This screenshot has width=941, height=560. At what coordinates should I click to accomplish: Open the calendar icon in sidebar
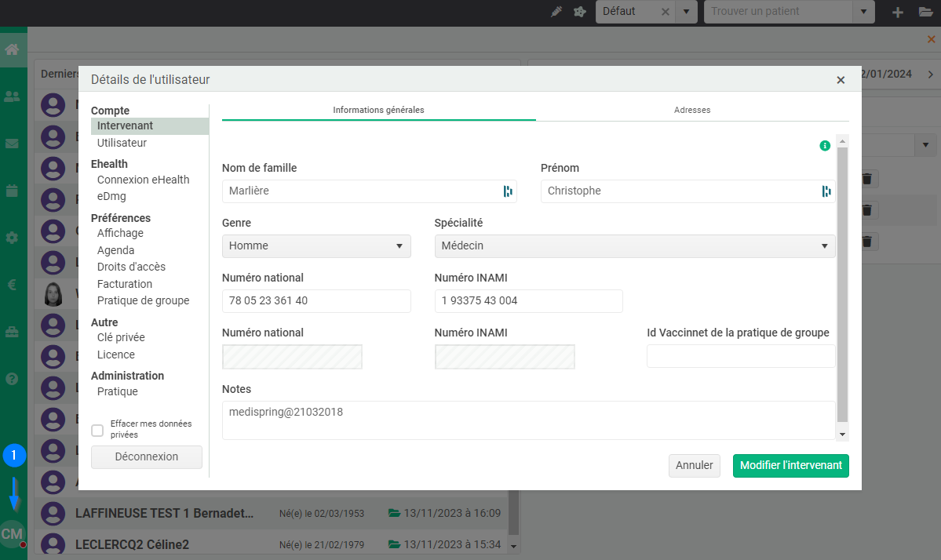(x=12, y=191)
